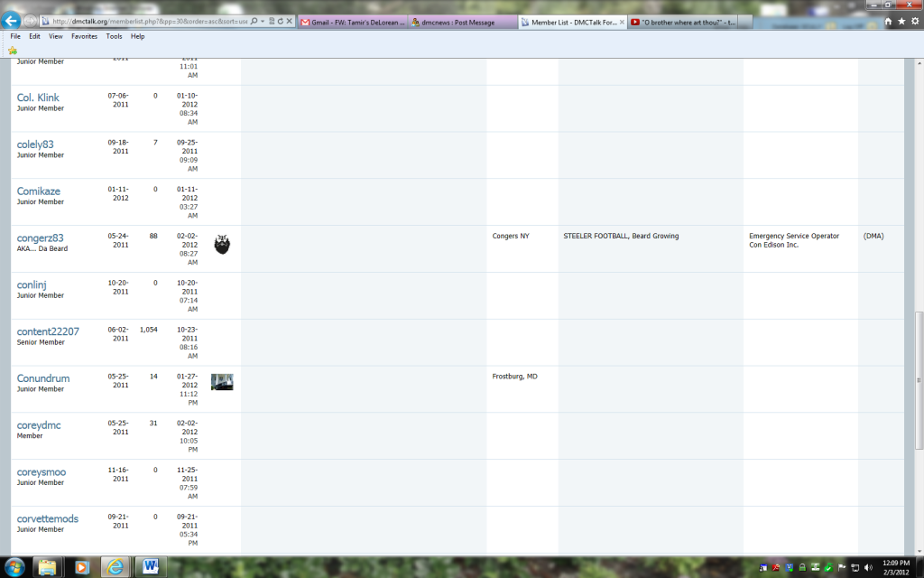Open the Windows Start menu orb
Screen dimensions: 924x578
point(14,567)
